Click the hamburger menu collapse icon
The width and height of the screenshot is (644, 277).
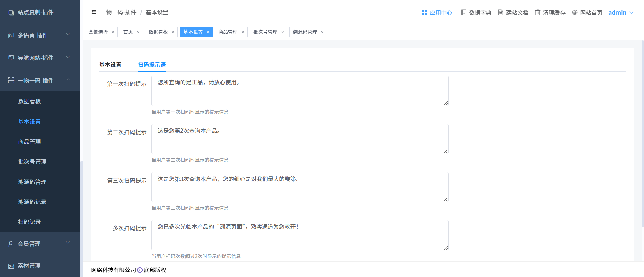point(94,12)
